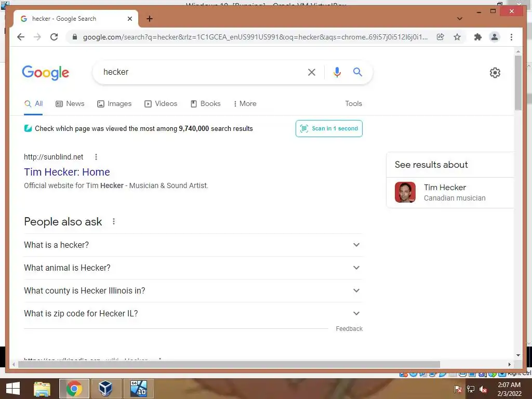The height and width of the screenshot is (399, 532).
Task: Share this page icon in address bar
Action: coord(441,37)
